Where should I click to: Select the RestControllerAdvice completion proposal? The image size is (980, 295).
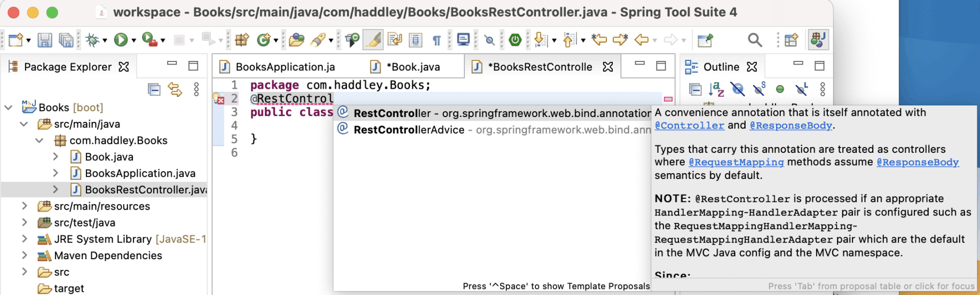[409, 130]
